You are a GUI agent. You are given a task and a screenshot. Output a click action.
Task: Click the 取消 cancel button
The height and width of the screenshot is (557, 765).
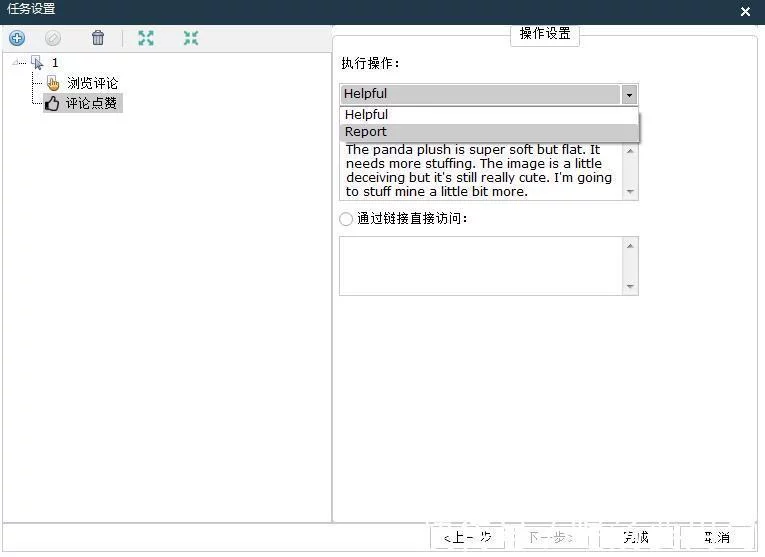pos(717,537)
